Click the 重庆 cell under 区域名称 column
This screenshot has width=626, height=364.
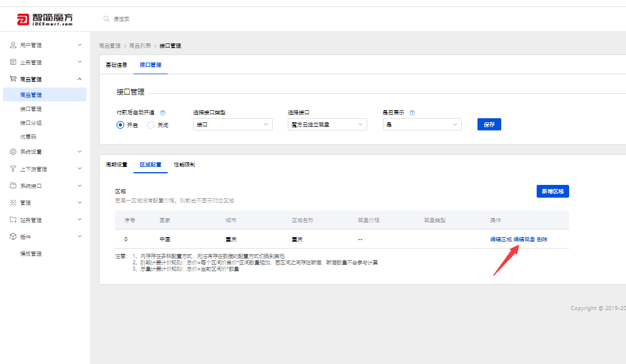coord(298,239)
